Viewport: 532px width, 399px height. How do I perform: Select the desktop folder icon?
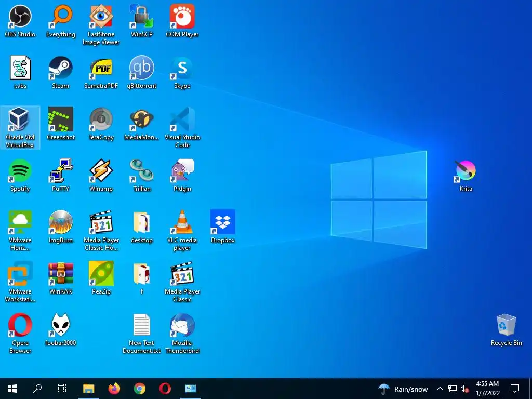142,227
